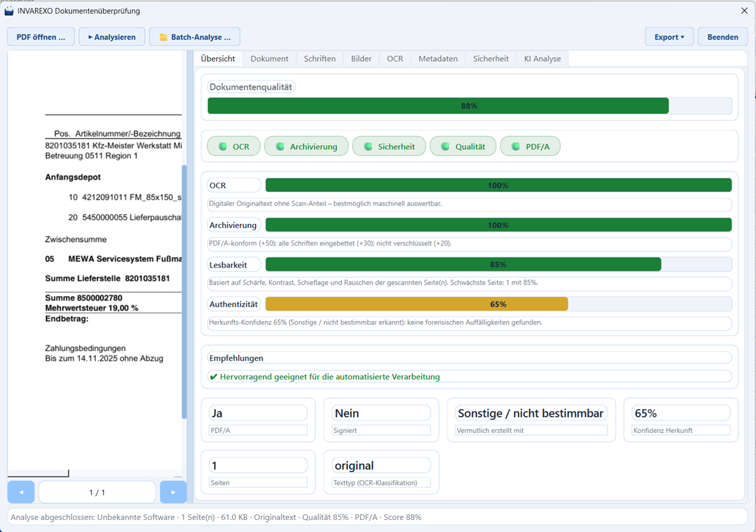Viewport: 756px width, 532px height.
Task: Click the Qualität status chip
Action: 463,147
